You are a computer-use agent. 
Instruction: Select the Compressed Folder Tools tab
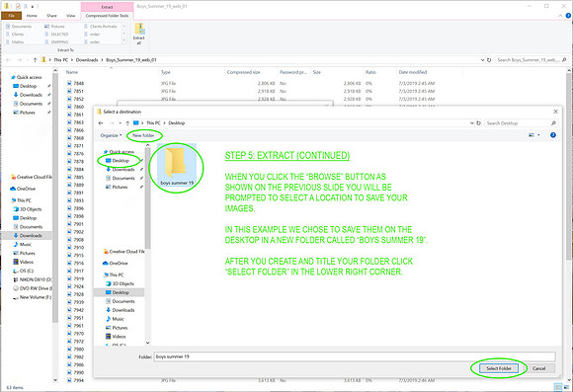pos(107,16)
